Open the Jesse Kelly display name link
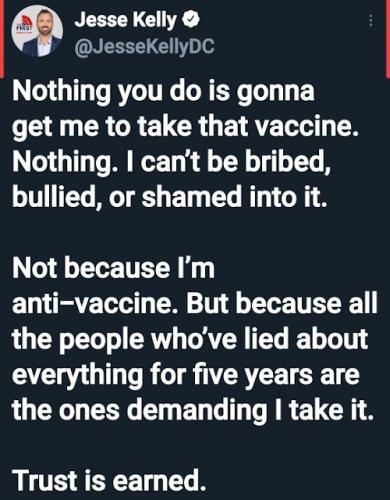 pos(126,20)
